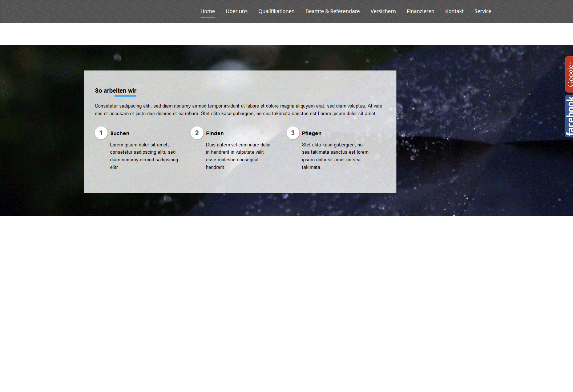The width and height of the screenshot is (573, 392).
Task: Select Beamte & Referendare in navigation
Action: point(332,11)
